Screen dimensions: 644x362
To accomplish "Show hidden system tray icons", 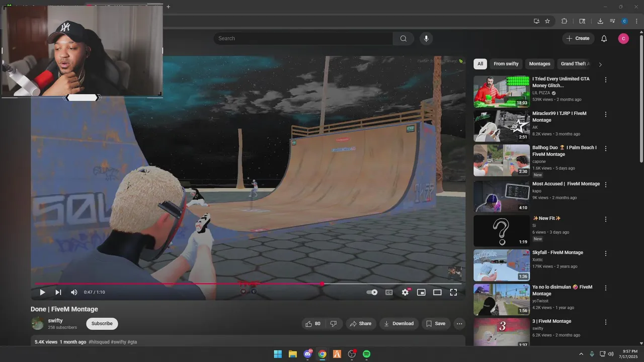I will tap(581, 354).
